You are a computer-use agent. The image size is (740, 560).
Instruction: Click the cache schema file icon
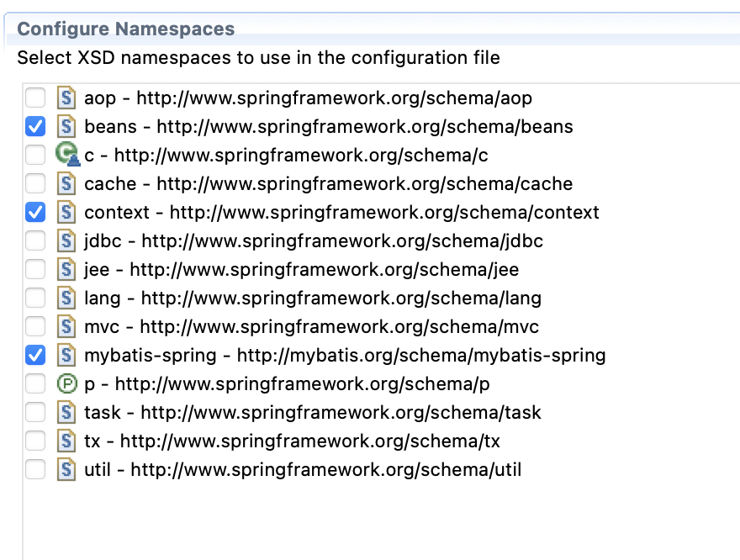click(66, 183)
